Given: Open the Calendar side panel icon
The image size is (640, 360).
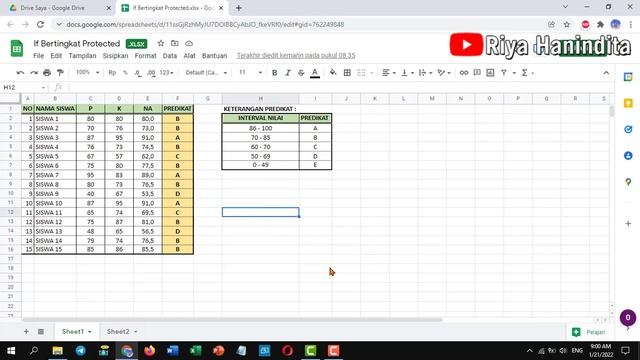Looking at the screenshot, I should [x=628, y=77].
